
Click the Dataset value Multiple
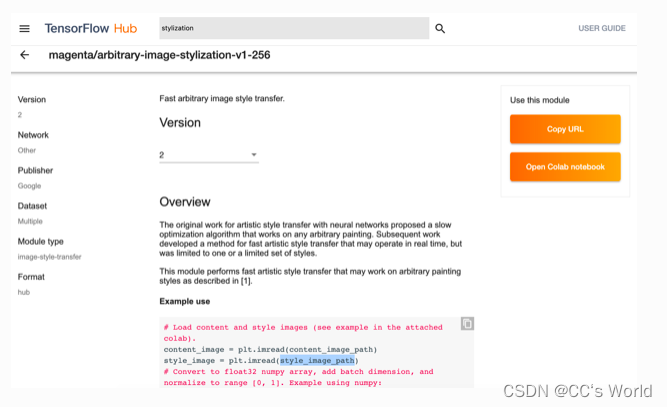pyautogui.click(x=30, y=221)
